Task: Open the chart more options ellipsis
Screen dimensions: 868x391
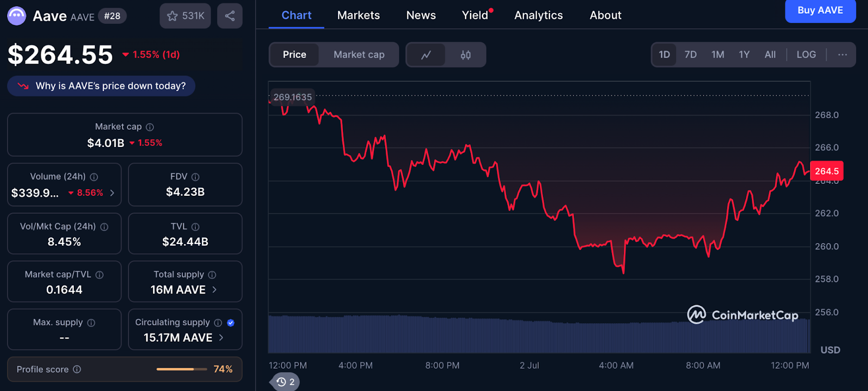Action: (843, 55)
